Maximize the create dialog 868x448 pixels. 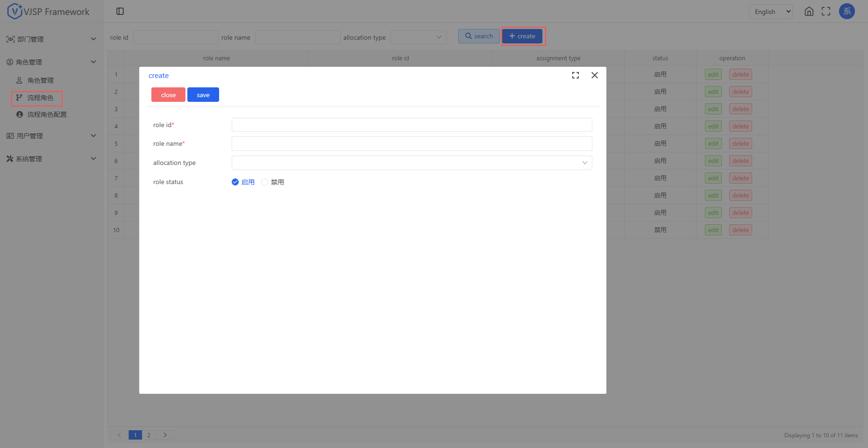click(x=576, y=75)
